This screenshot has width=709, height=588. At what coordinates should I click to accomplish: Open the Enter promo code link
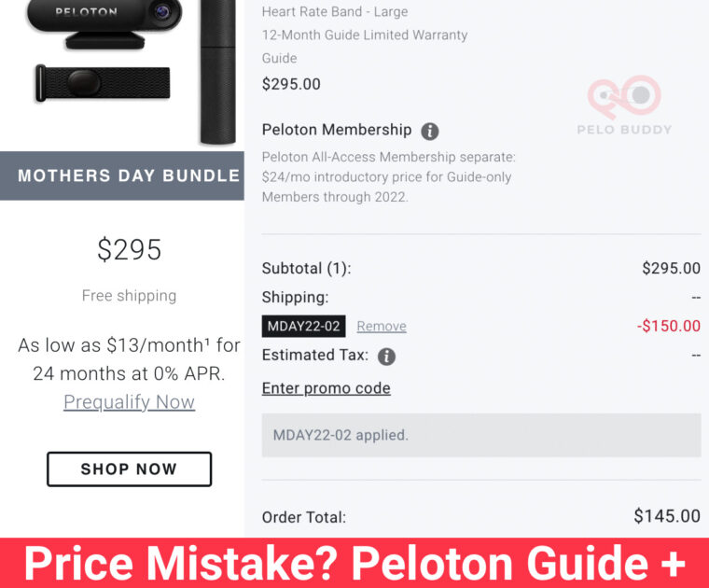click(x=326, y=388)
